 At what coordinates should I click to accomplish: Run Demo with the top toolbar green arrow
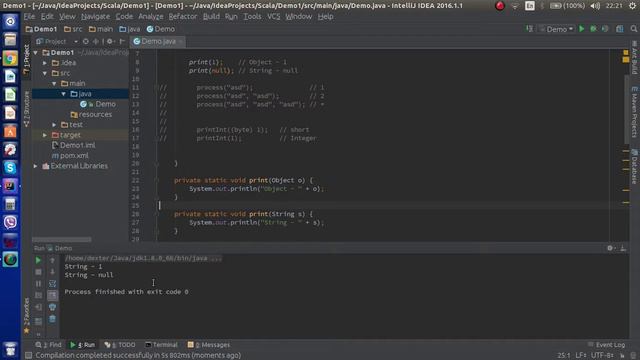[582, 29]
